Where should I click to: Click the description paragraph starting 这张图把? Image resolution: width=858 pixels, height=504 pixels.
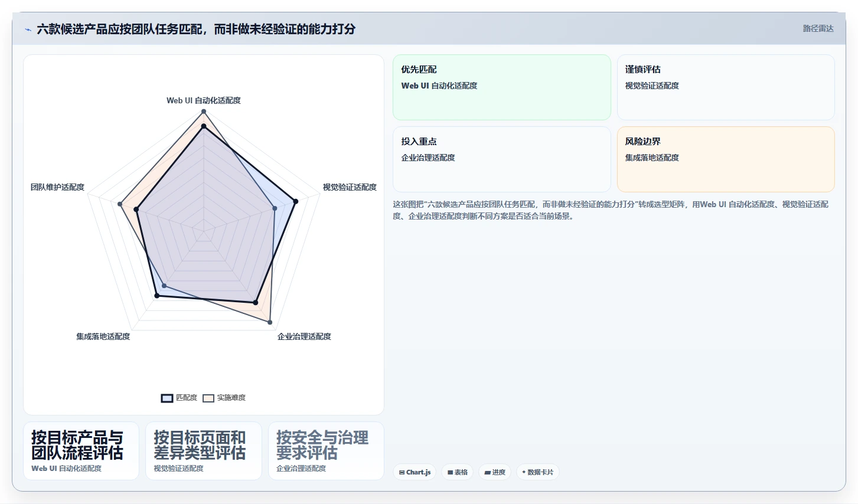click(611, 210)
